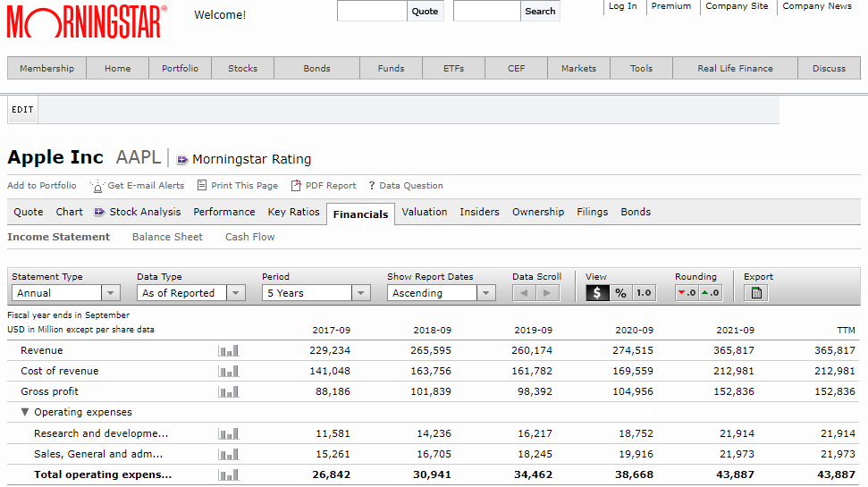
Task: Open the Funds navigation menu
Action: point(391,68)
